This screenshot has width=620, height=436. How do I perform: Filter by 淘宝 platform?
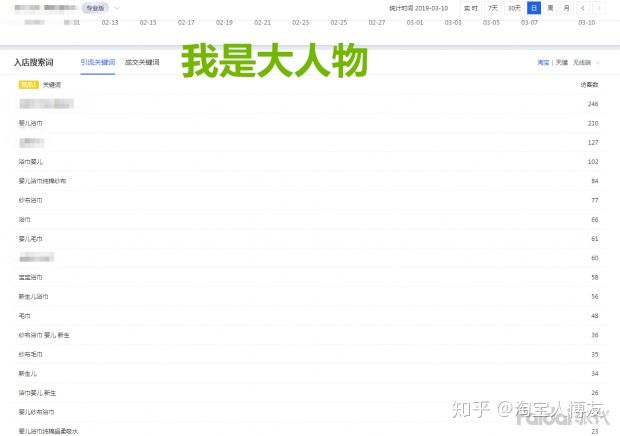pos(543,62)
